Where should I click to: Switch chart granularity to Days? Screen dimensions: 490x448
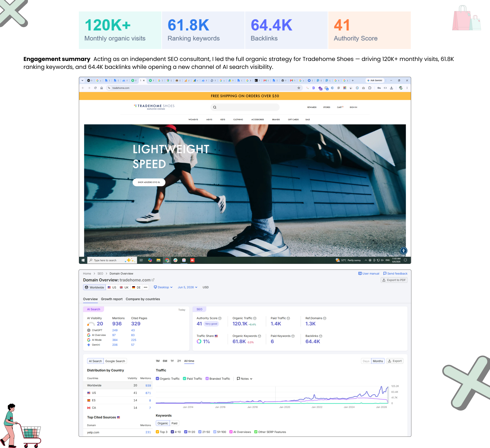366,361
